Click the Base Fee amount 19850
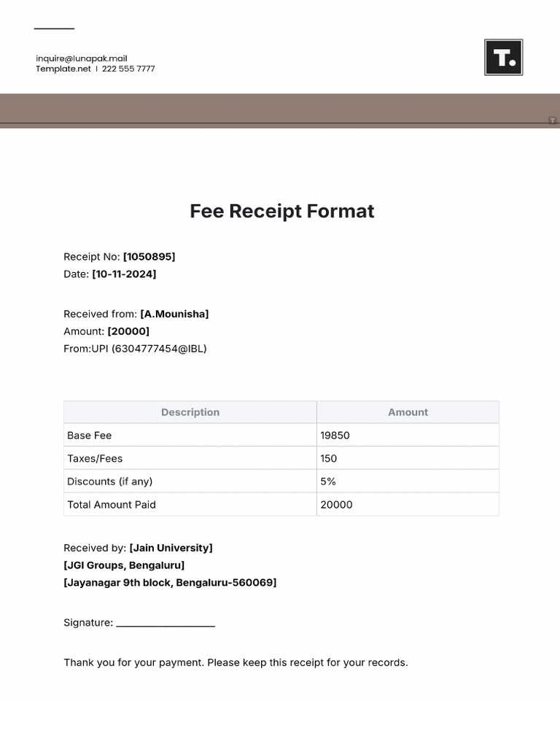 pyautogui.click(x=335, y=436)
